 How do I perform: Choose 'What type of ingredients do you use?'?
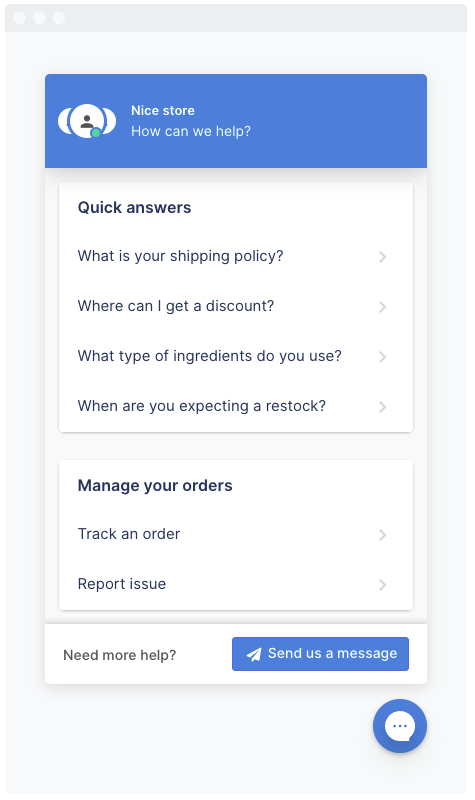tap(236, 356)
